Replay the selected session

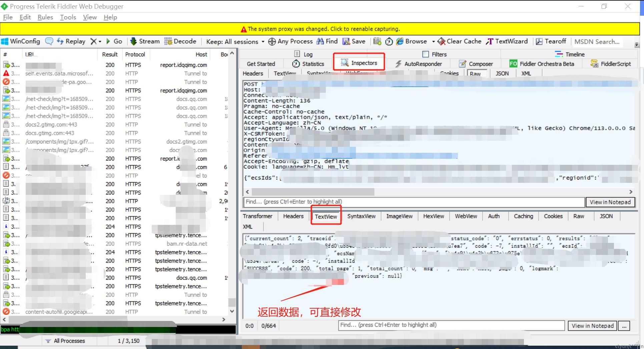(71, 41)
